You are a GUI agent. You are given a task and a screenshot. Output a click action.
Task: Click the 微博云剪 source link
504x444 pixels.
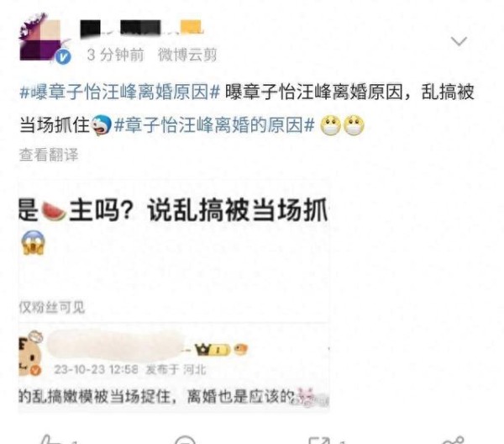click(x=187, y=55)
